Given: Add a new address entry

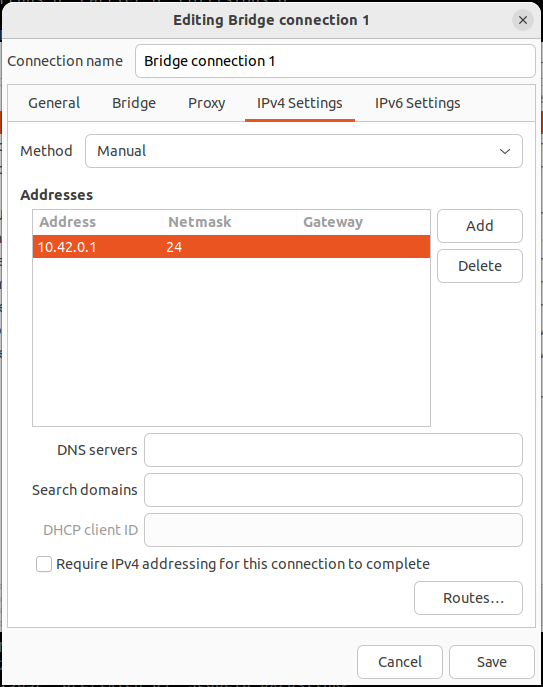Looking at the screenshot, I should tap(479, 226).
